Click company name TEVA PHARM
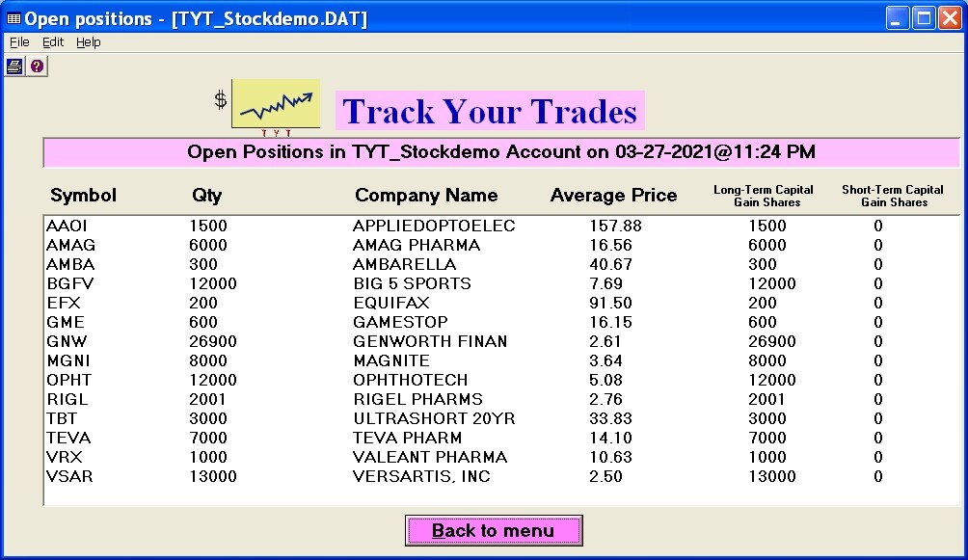The height and width of the screenshot is (560, 968). pyautogui.click(x=408, y=438)
